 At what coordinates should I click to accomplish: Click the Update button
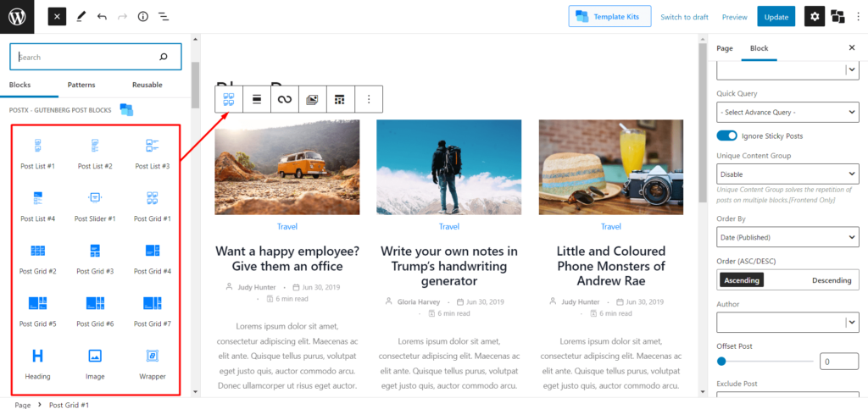pos(776,17)
